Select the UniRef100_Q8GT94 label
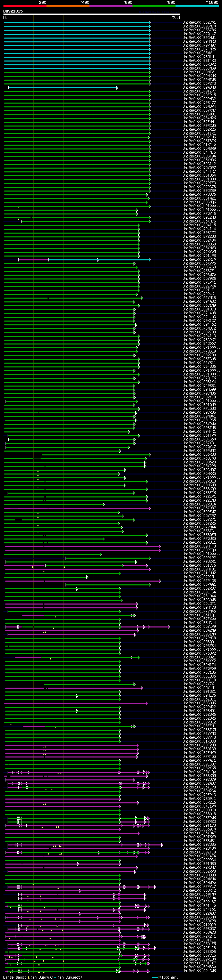Screen dimensions: 222x980 (199, 156)
